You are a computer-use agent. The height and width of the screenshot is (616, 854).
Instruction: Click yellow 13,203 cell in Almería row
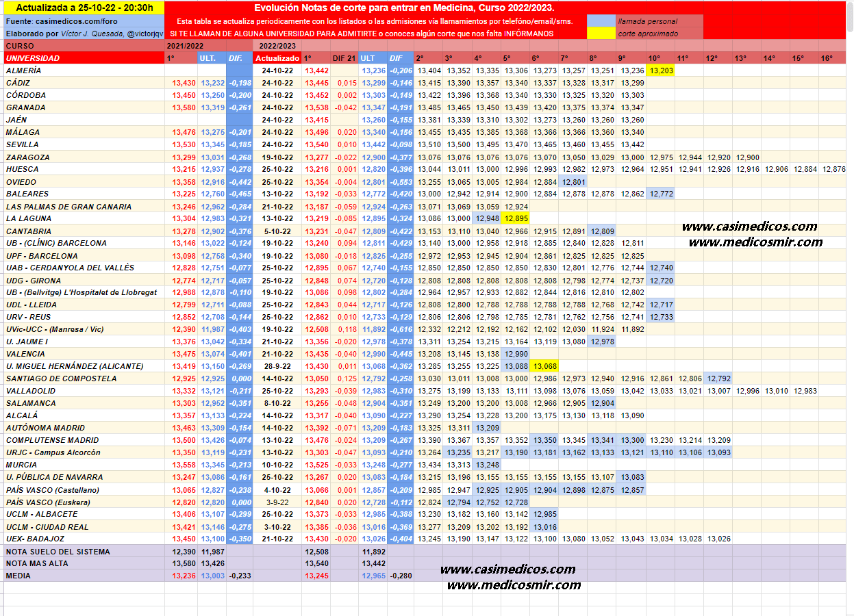coord(661,70)
